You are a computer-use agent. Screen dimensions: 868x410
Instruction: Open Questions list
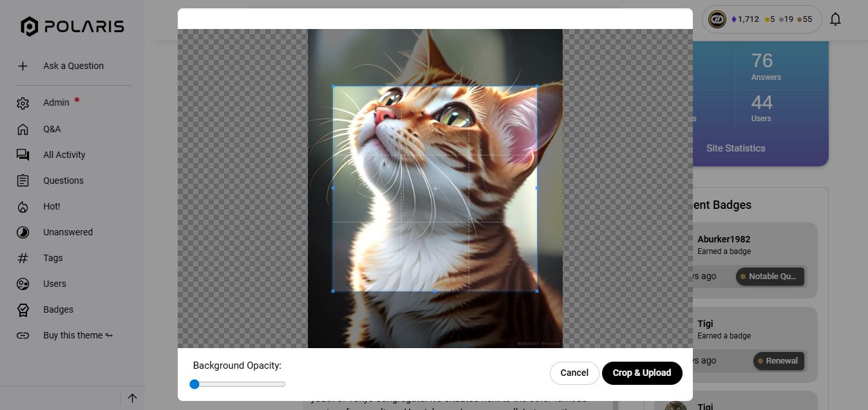coord(63,181)
